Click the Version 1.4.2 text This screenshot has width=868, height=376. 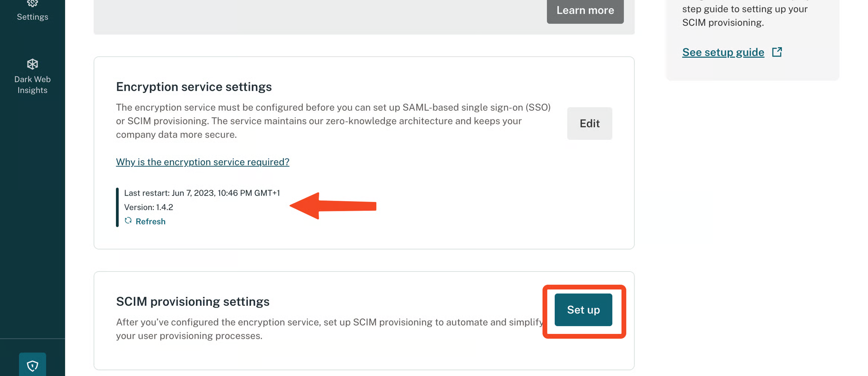[149, 207]
